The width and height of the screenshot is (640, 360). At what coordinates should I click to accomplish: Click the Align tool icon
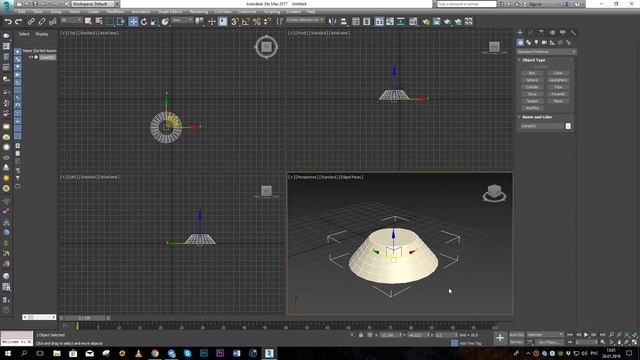coord(344,21)
